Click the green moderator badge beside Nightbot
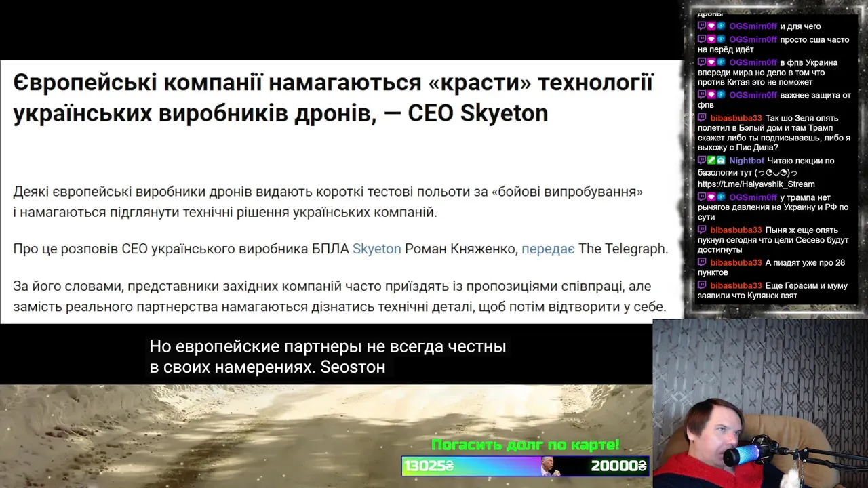868x488 pixels. [x=711, y=161]
